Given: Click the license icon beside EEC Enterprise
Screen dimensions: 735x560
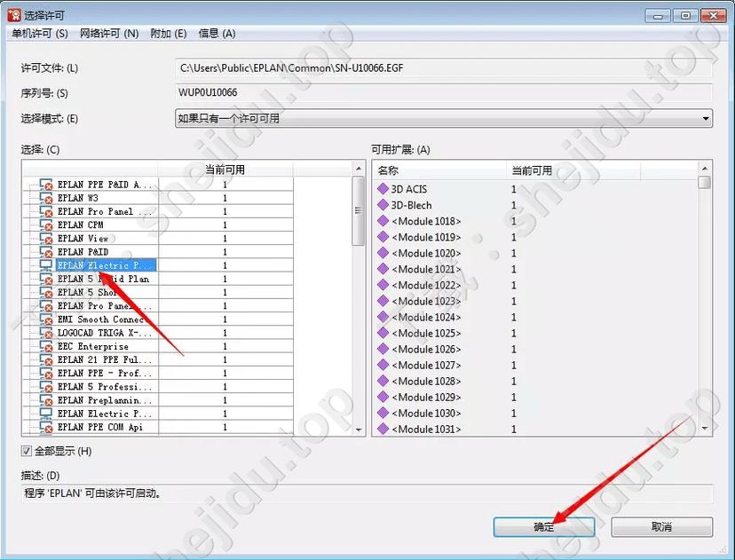Looking at the screenshot, I should (46, 346).
